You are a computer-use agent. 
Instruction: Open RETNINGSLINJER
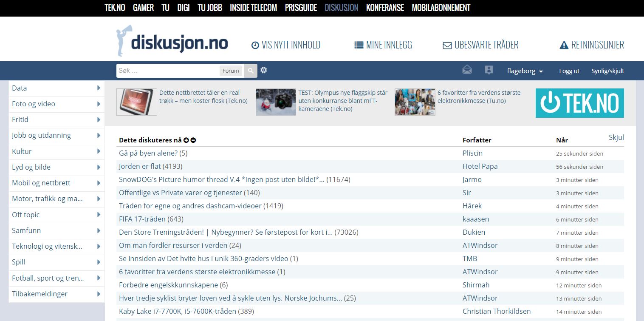[x=592, y=45]
